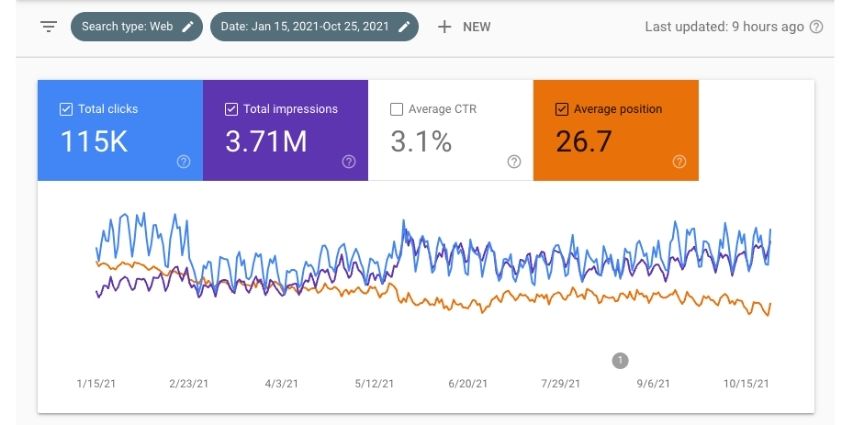
Task: Click the 1/15/21 axis label
Action: tap(96, 384)
